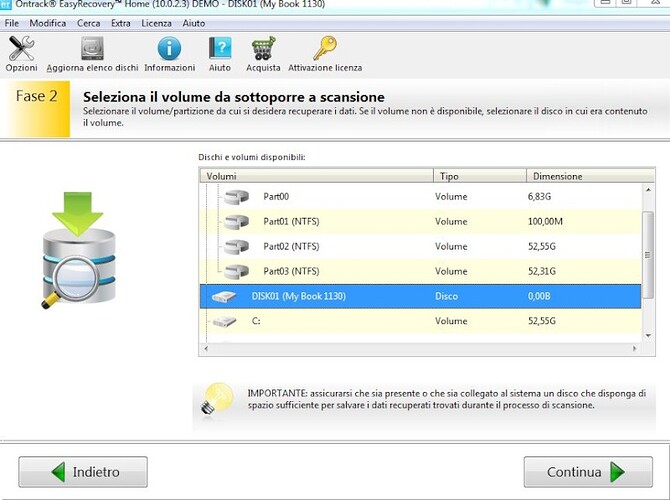This screenshot has width=670, height=500.
Task: Click the Attivazione licenza key icon
Action: 325,48
